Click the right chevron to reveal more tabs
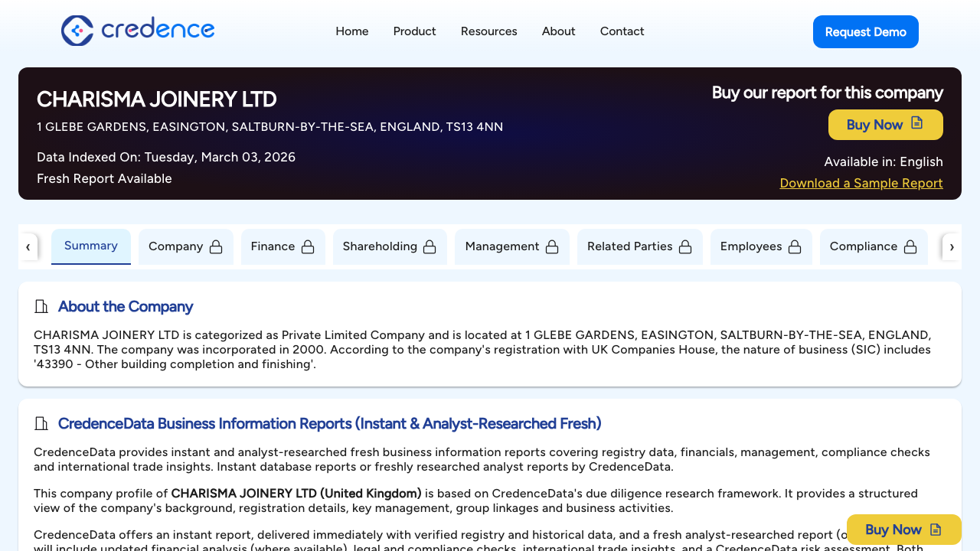The height and width of the screenshot is (551, 980). (952, 246)
